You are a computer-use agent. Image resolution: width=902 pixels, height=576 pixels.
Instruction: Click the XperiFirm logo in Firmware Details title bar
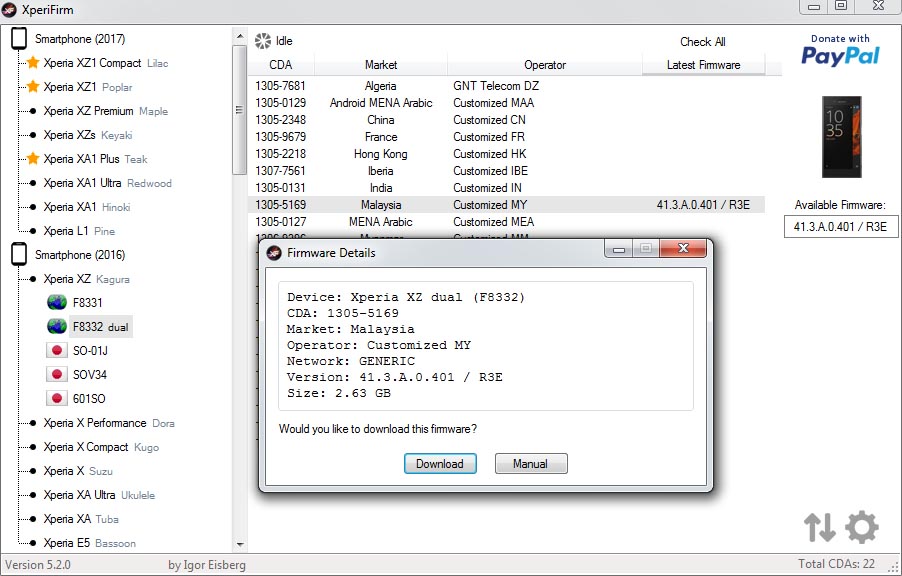274,253
